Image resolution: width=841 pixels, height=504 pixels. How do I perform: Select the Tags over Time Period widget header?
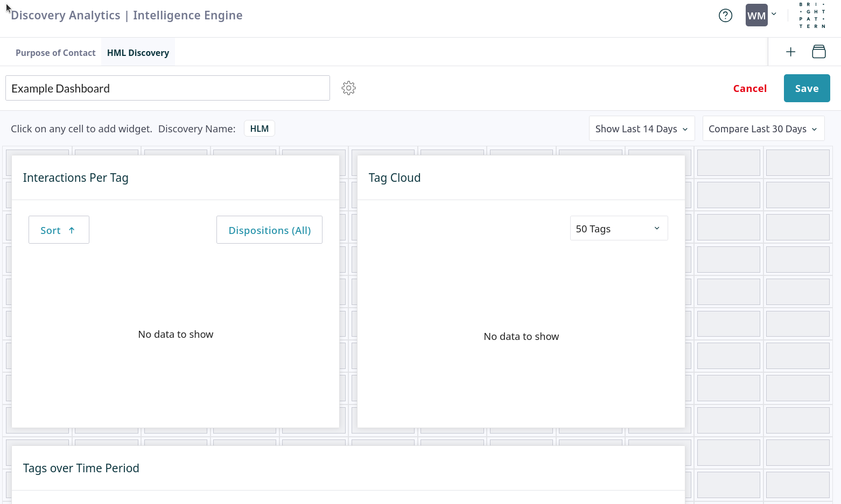81,468
